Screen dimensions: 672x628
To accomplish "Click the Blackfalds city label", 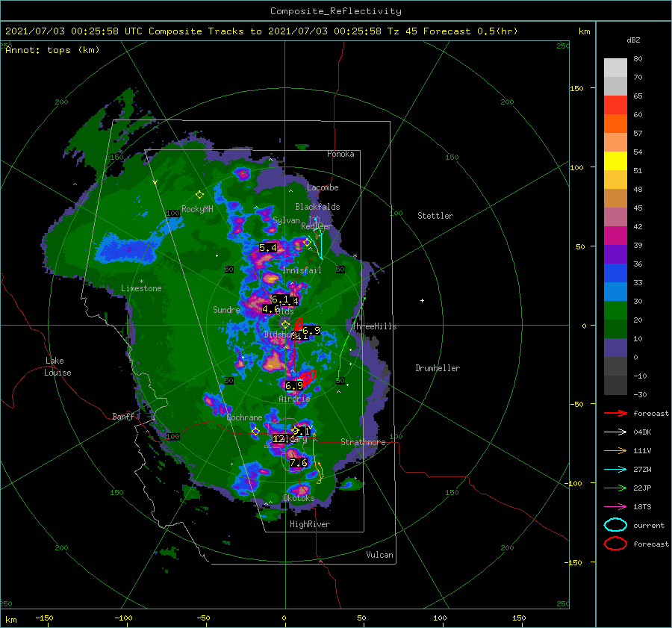I will click(x=317, y=207).
